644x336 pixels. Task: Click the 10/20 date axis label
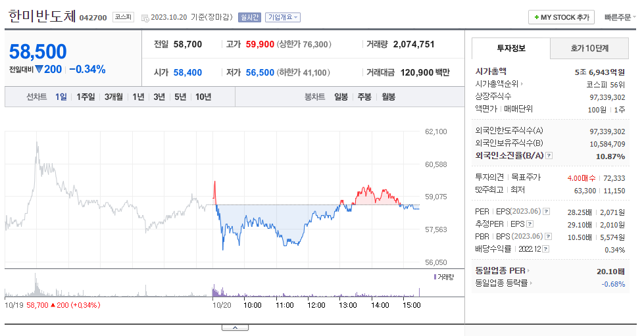pyautogui.click(x=222, y=305)
